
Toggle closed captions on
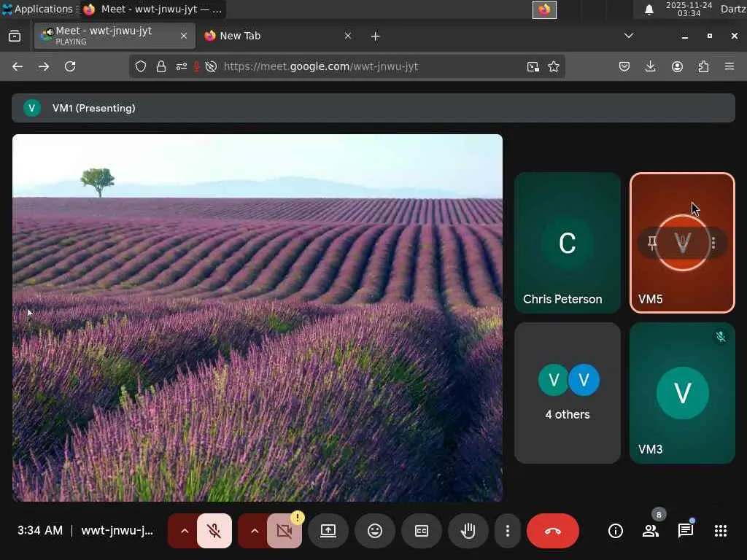tap(422, 531)
